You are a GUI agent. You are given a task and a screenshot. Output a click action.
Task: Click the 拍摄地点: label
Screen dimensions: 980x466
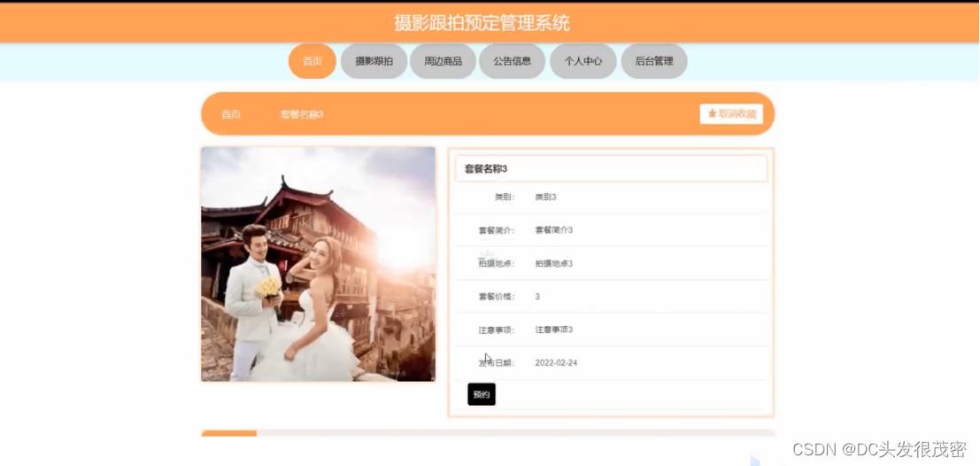coord(497,263)
